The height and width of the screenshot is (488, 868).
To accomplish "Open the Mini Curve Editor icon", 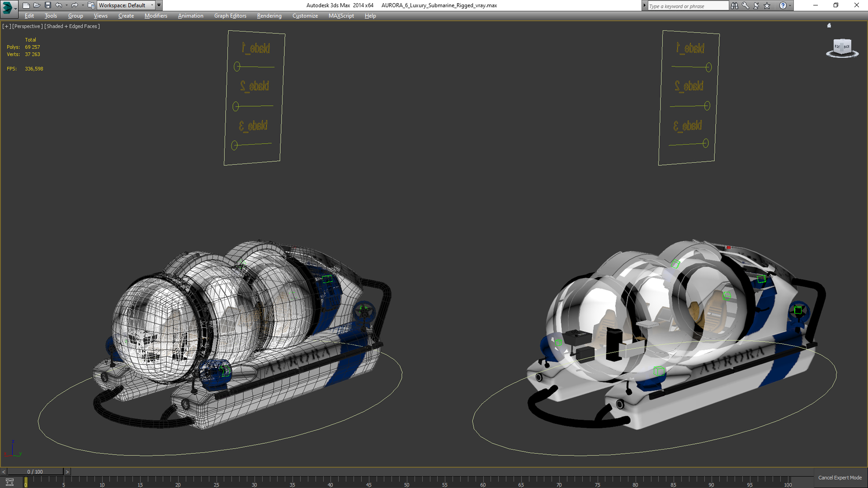I will pyautogui.click(x=9, y=482).
